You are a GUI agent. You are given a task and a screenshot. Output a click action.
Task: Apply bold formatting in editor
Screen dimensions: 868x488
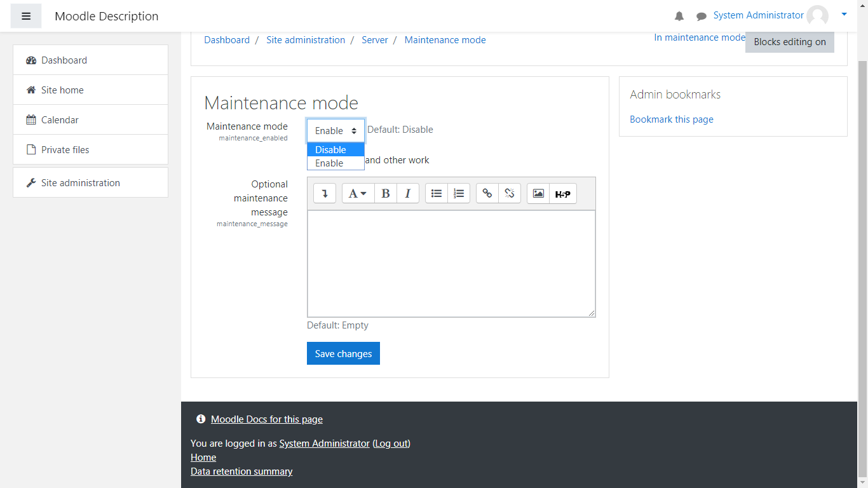[x=385, y=194]
